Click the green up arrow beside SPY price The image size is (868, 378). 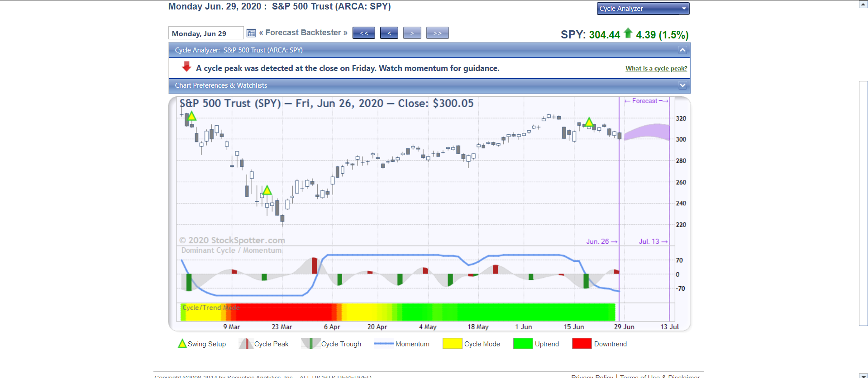click(x=628, y=33)
